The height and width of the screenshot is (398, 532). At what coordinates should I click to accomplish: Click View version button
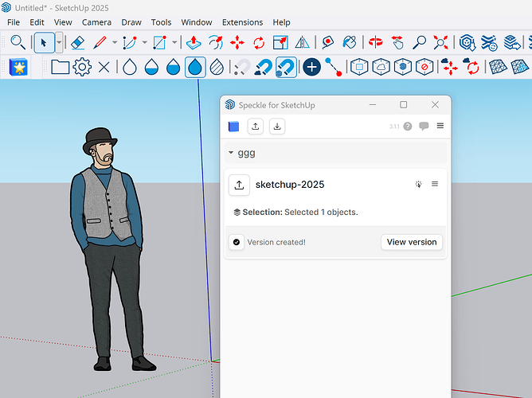click(412, 242)
